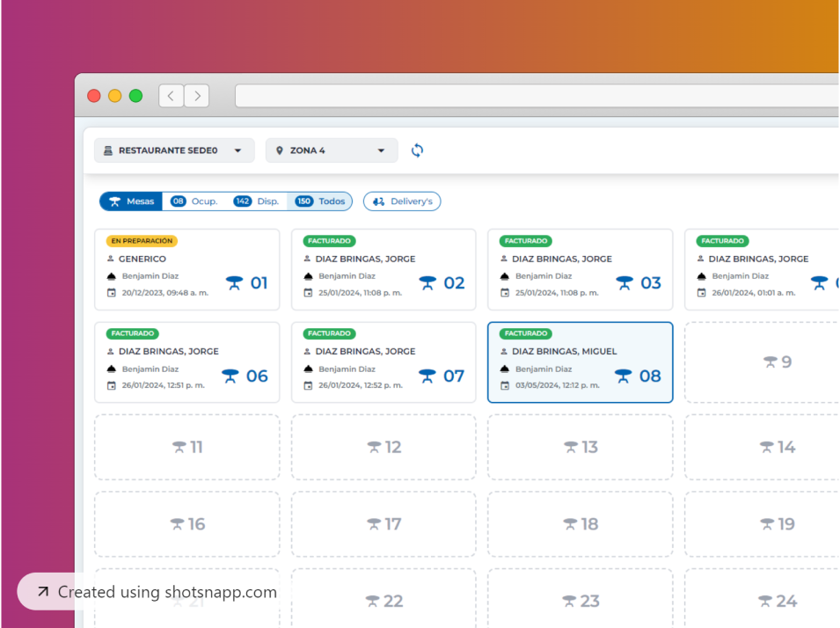Viewport: 840px width, 628px height.
Task: Click the calendar icon on card 06
Action: click(x=112, y=386)
